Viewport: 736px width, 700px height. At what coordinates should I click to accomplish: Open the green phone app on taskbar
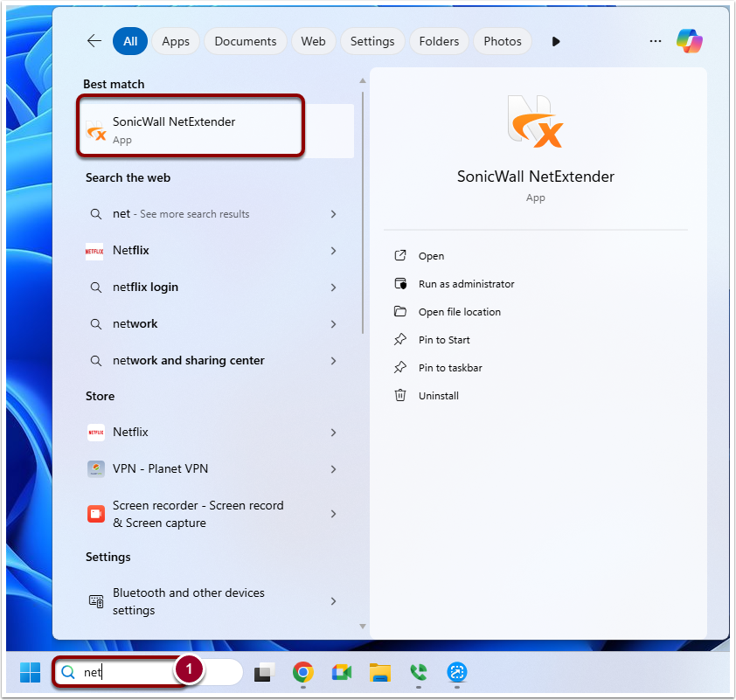coord(418,672)
